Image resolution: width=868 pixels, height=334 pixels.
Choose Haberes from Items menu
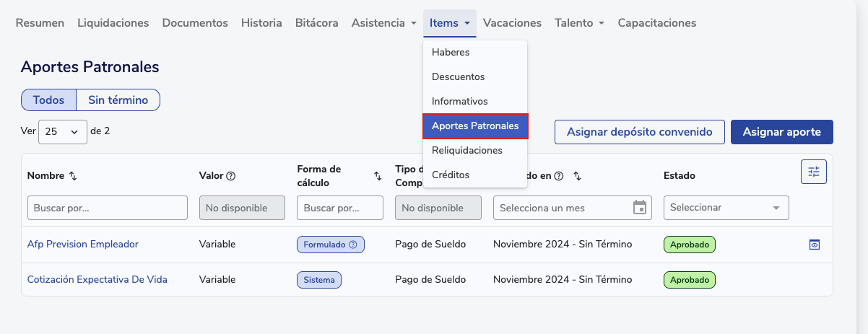(451, 53)
